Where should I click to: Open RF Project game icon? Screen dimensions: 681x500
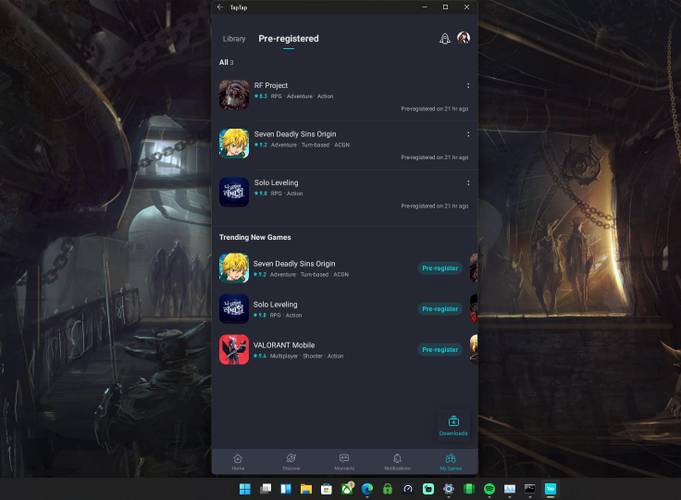(x=234, y=95)
